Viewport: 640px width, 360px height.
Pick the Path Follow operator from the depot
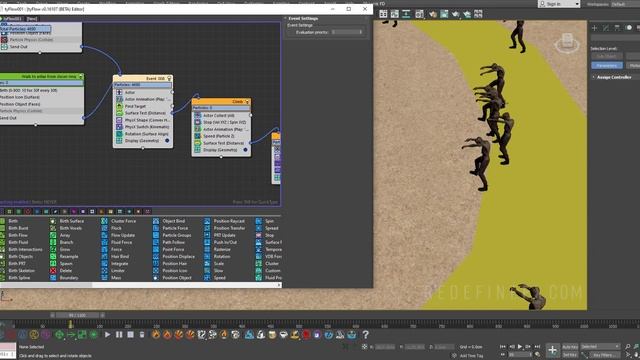(169, 242)
